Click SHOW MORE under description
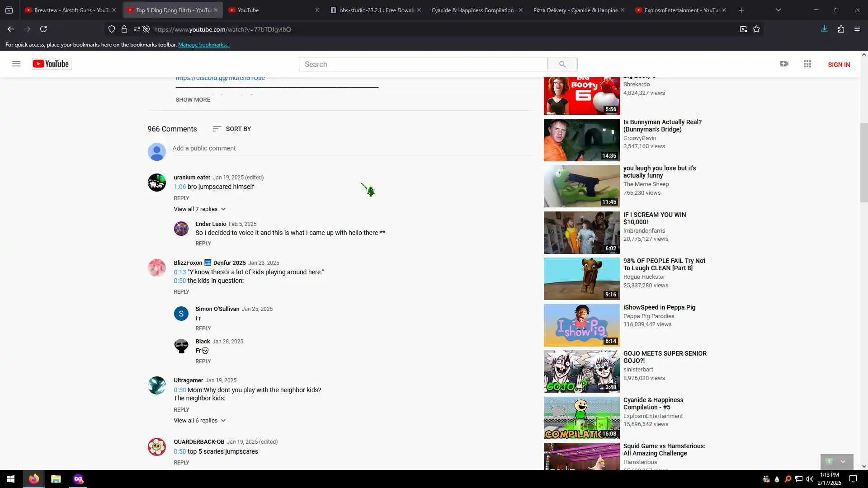Image resolution: width=868 pixels, height=488 pixels. click(x=193, y=99)
